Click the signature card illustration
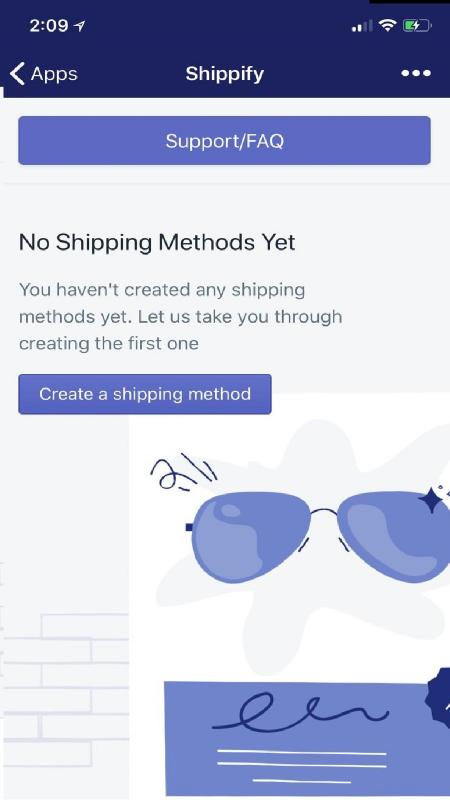 (x=307, y=738)
